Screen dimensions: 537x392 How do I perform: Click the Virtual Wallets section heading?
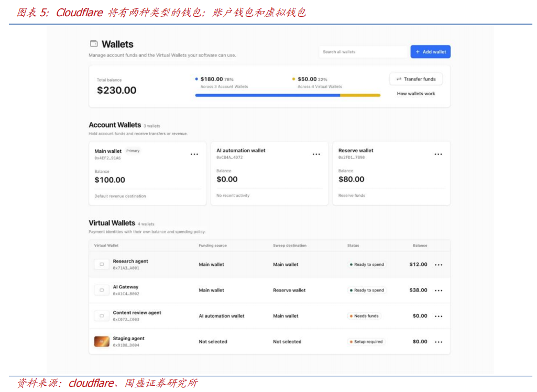(112, 223)
